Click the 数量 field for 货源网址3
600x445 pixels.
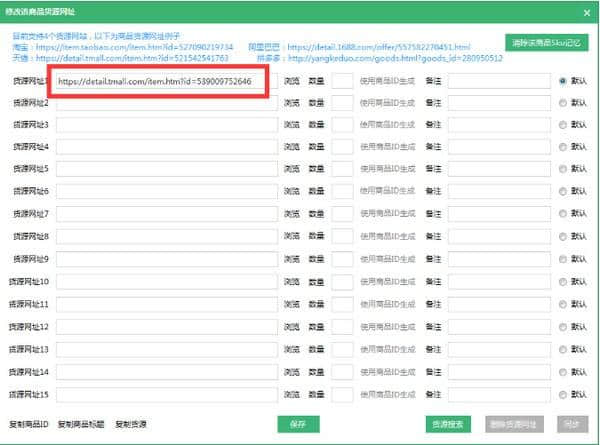(342, 125)
